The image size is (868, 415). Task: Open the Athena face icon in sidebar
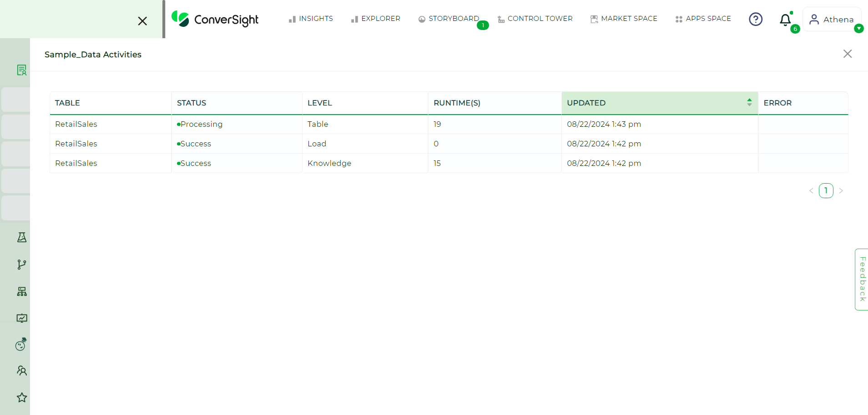(x=21, y=345)
